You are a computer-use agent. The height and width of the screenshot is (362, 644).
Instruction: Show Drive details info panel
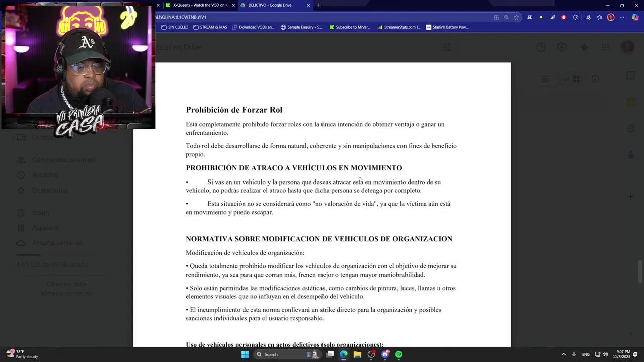point(595,79)
